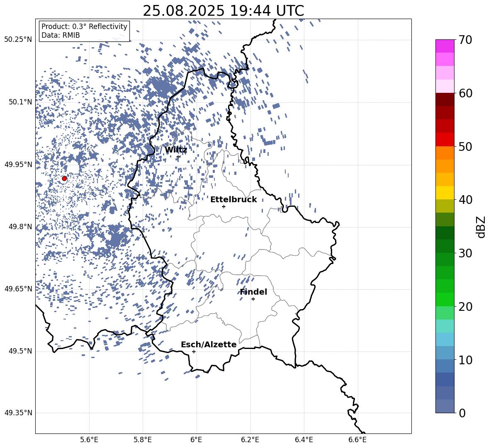Click the 5.8°E longitude label

143,440
